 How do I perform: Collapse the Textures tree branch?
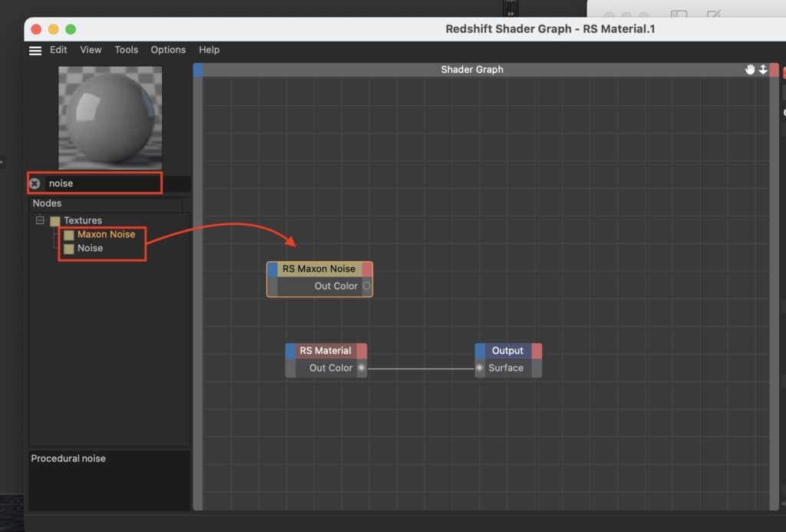click(x=39, y=220)
